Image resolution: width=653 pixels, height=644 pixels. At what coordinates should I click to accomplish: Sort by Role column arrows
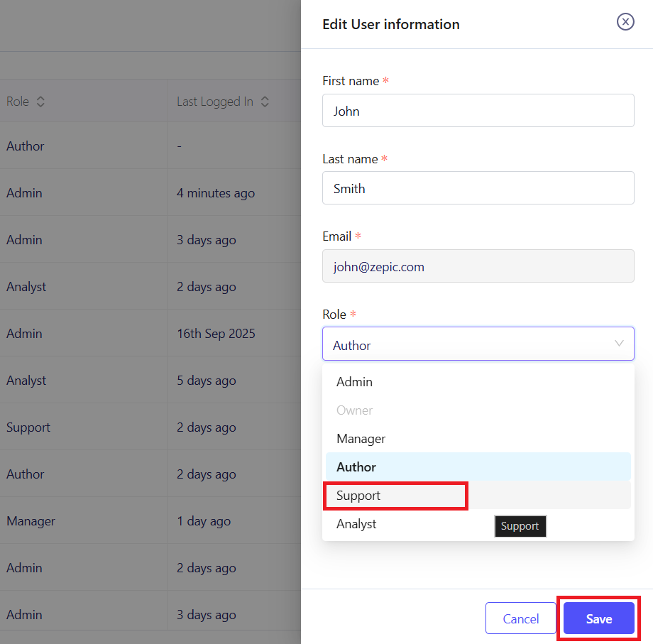tap(40, 102)
